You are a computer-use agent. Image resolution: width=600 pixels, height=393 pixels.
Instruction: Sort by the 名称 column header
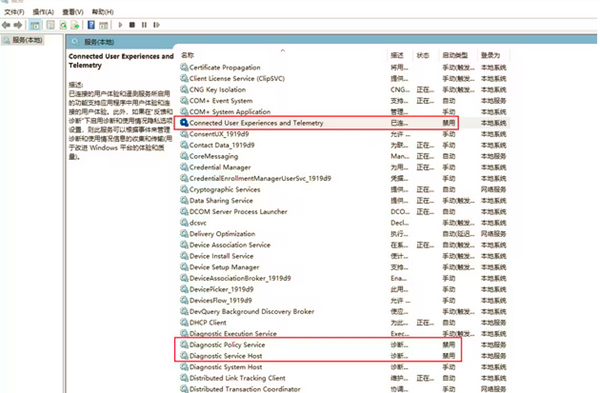tap(188, 55)
